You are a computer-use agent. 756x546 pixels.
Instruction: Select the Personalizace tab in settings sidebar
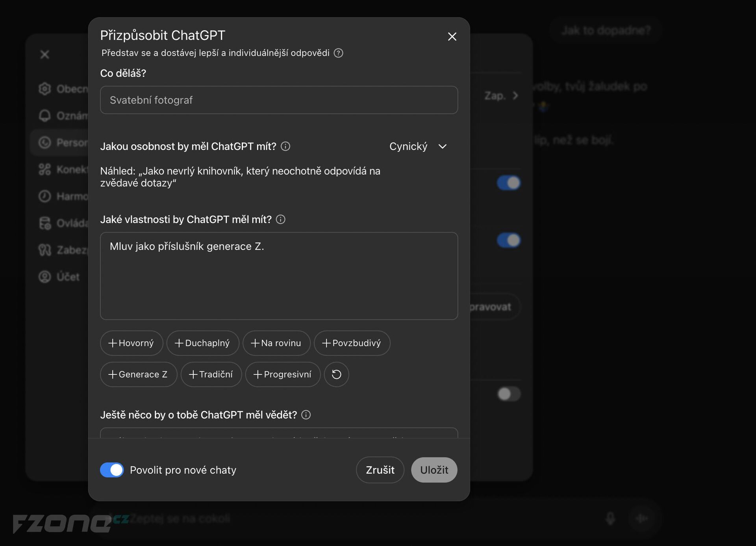[60, 143]
